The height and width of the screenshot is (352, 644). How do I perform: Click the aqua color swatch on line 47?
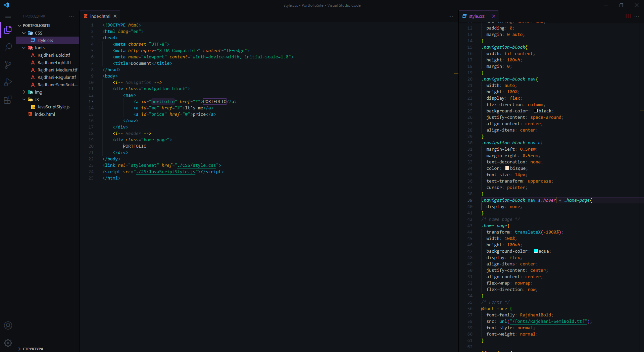[536, 251]
